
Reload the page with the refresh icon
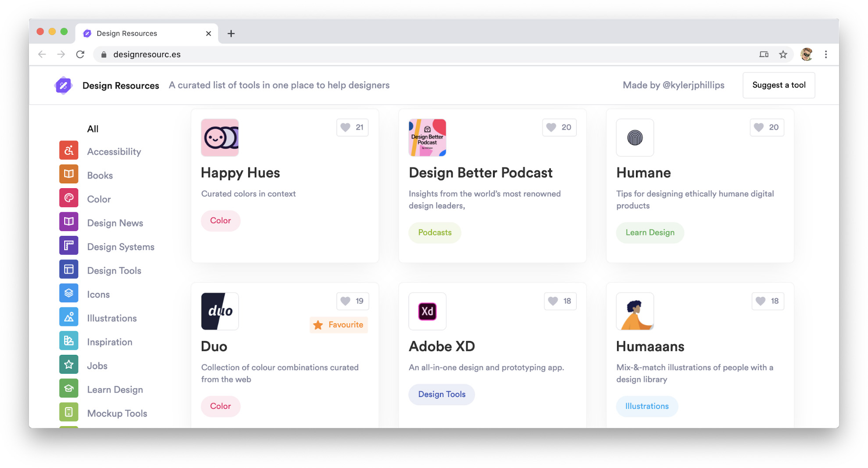tap(80, 54)
